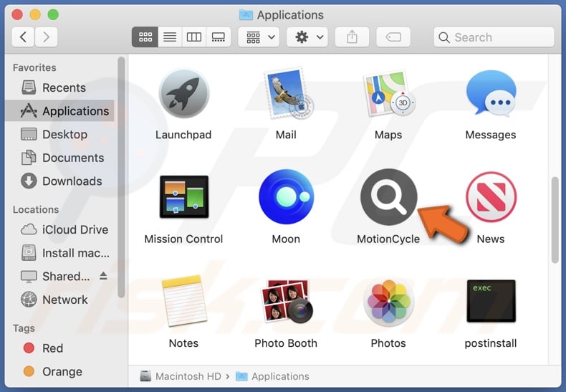Click the Tags section header
This screenshot has width=566, height=392.
[24, 328]
